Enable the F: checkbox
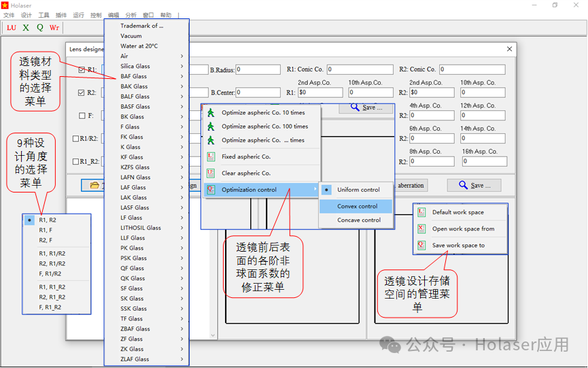This screenshot has width=588, height=368. coord(82,116)
